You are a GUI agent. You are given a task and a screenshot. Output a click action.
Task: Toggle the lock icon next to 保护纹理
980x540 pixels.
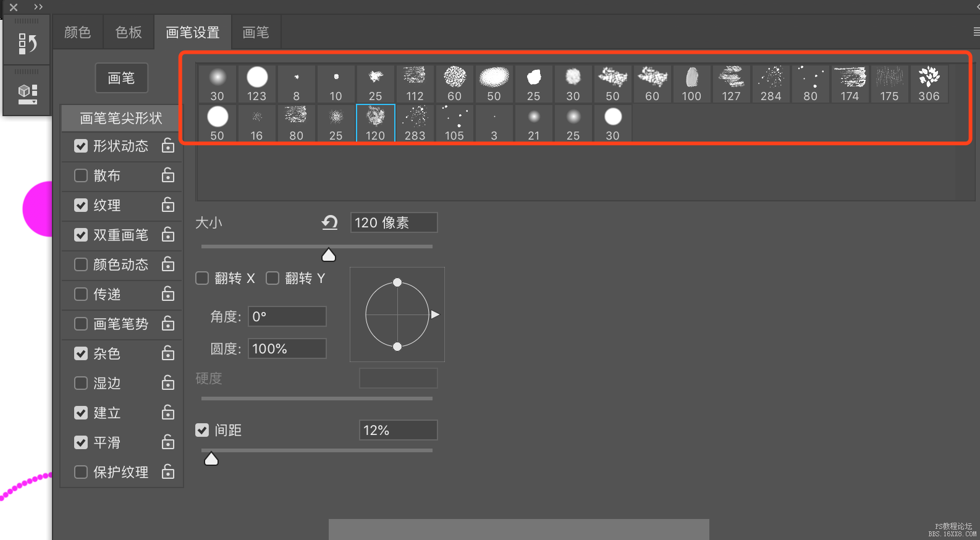pyautogui.click(x=168, y=472)
